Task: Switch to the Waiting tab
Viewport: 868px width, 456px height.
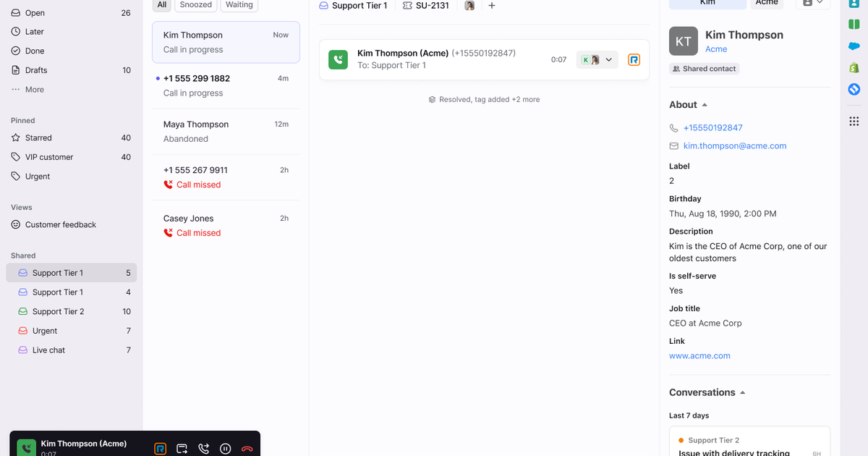Action: (239, 5)
